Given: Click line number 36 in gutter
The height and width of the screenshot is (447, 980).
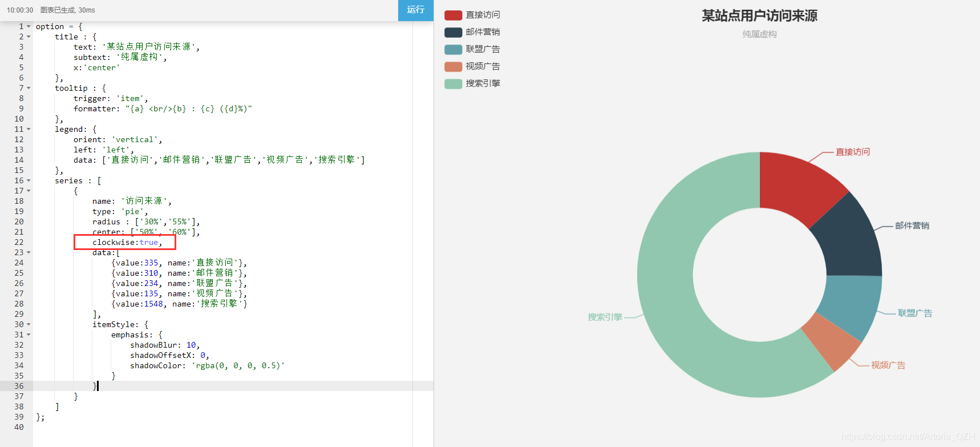Looking at the screenshot, I should [19, 386].
